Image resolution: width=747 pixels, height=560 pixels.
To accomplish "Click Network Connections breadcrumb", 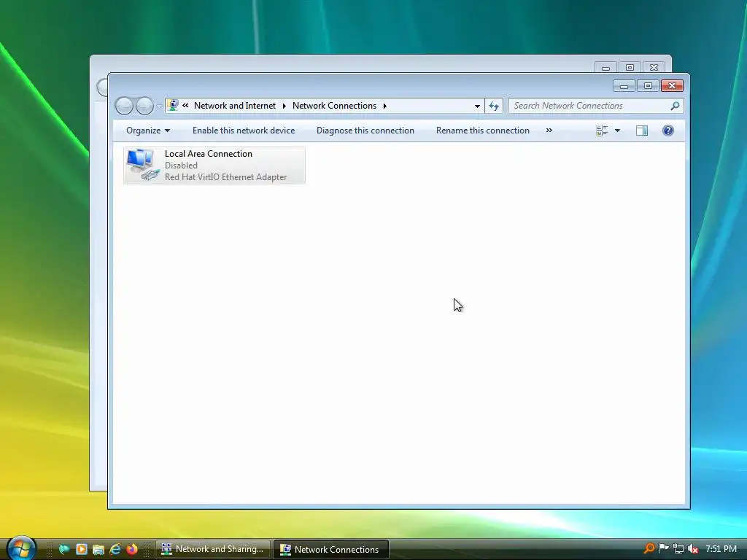I will coord(334,106).
